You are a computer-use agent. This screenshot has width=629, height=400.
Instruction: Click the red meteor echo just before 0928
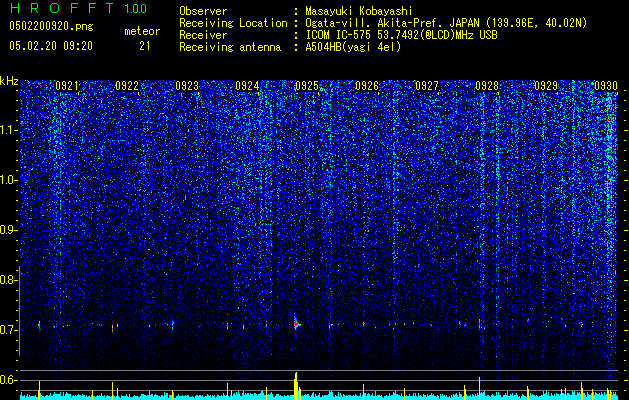tap(479, 323)
